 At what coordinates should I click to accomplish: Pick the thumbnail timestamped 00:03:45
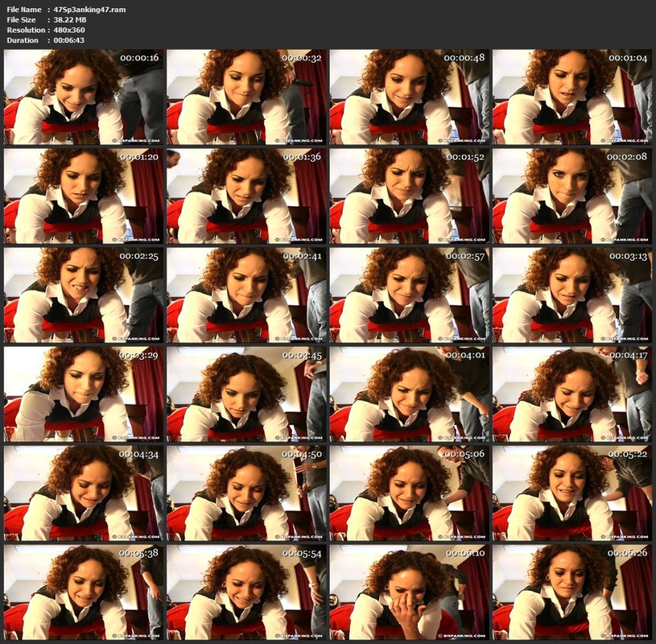coord(246,394)
